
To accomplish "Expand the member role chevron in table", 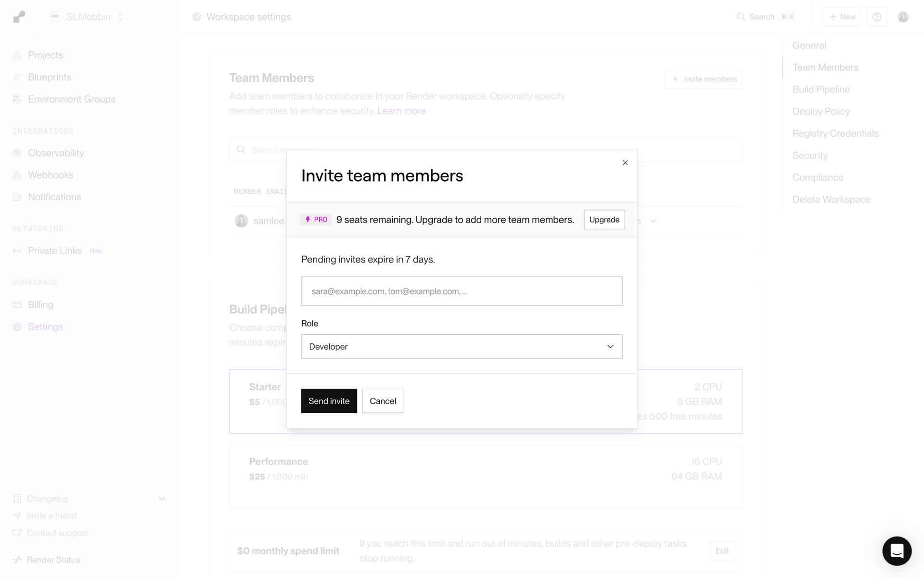I will coord(653,221).
